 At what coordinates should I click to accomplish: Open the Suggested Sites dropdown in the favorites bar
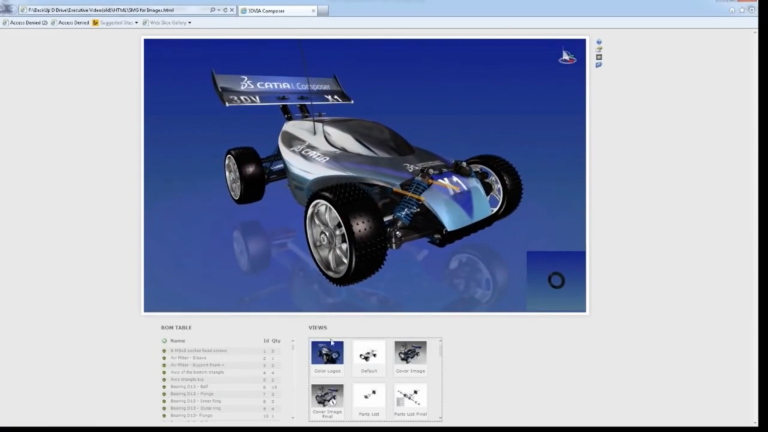click(116, 23)
